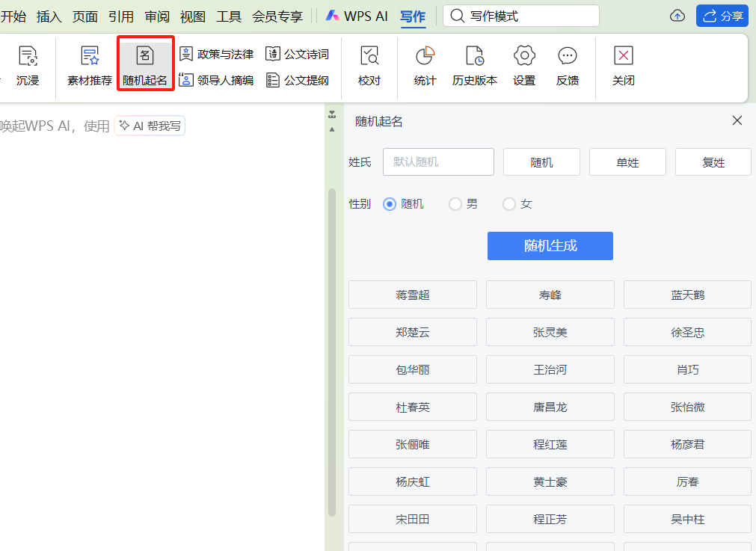Click the 随机生成 generate button

pyautogui.click(x=550, y=246)
